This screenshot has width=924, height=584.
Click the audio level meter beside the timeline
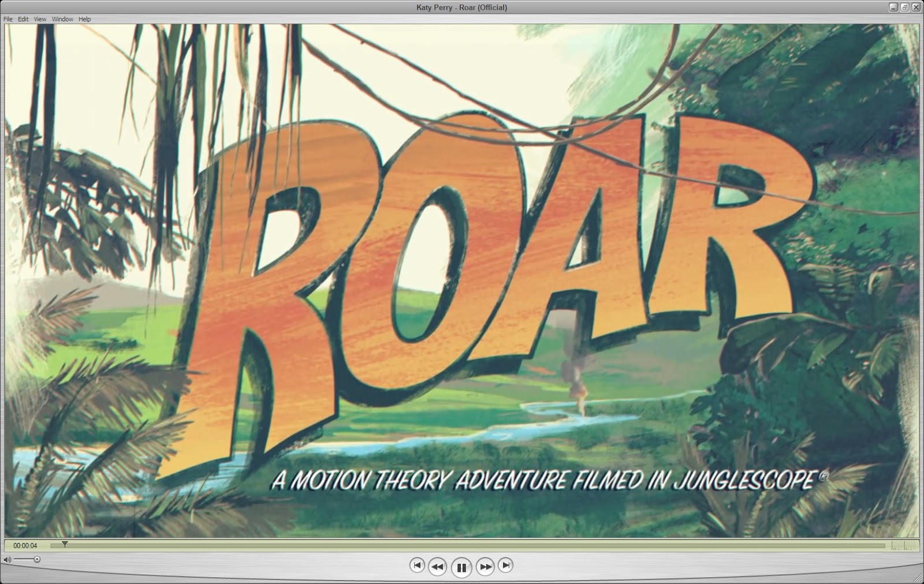(x=904, y=545)
